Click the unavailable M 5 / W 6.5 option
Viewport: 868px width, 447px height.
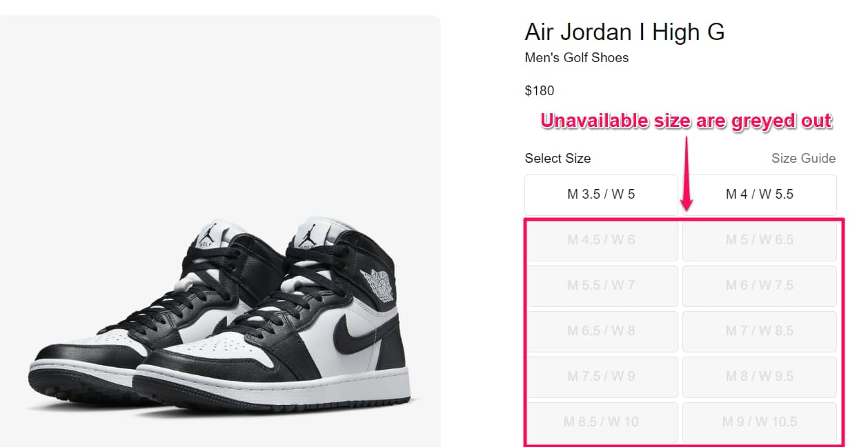[x=759, y=239]
